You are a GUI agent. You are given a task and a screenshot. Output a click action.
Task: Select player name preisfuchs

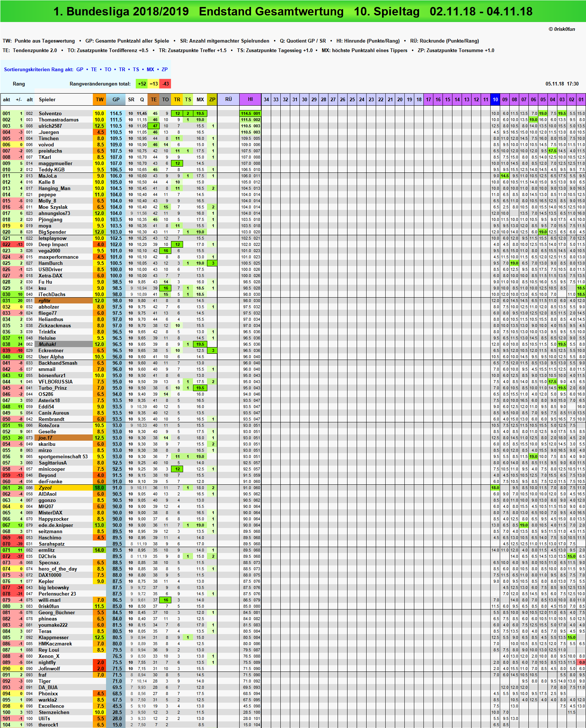click(50, 151)
